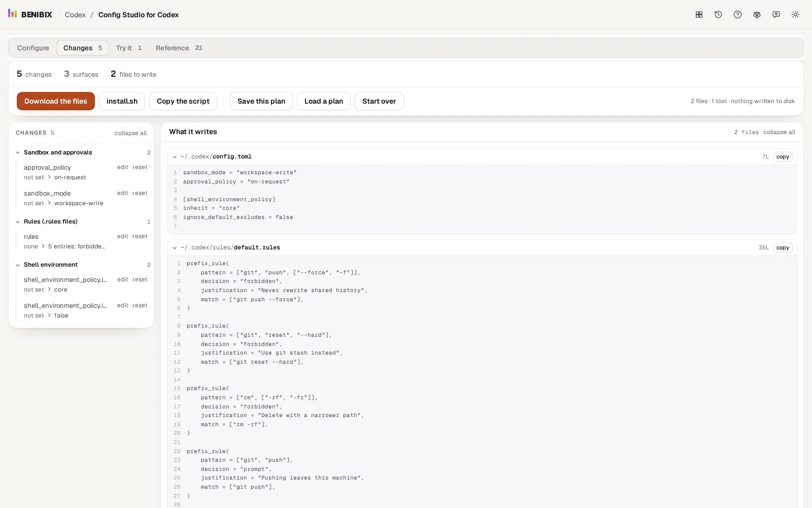Open the Codex breadcrumb link

tap(75, 15)
